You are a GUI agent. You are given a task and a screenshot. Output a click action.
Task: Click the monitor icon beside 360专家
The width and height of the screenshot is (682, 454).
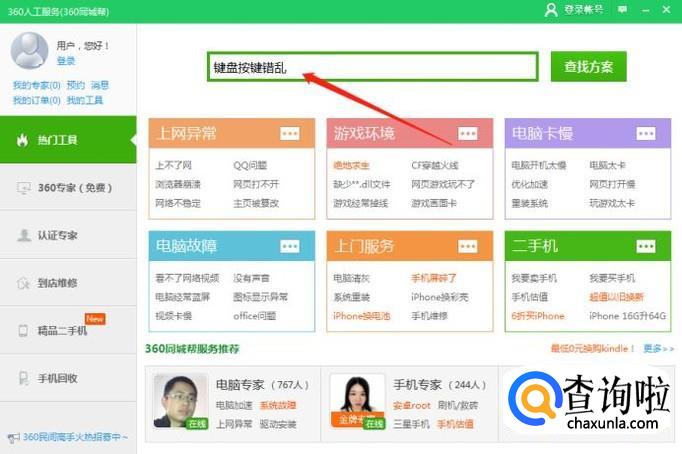coord(23,188)
